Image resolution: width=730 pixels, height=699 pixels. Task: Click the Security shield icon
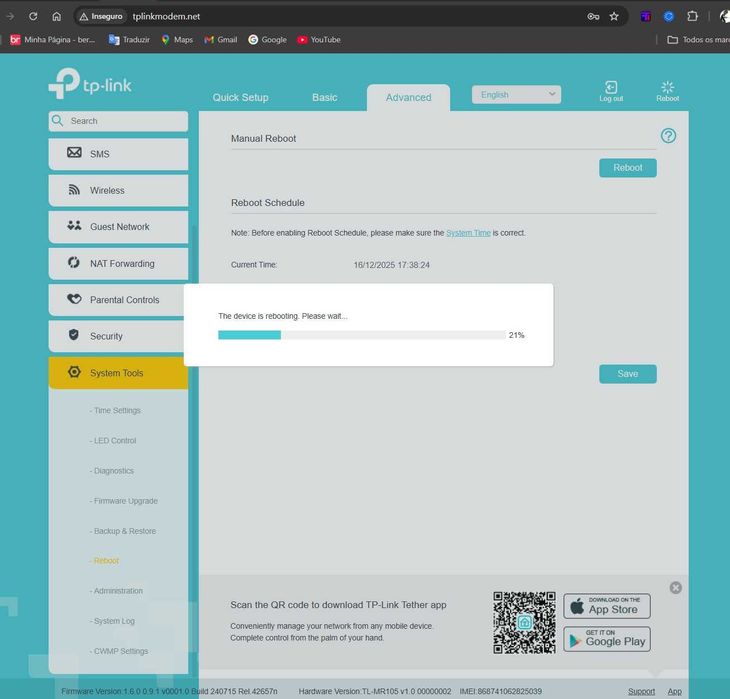click(74, 335)
